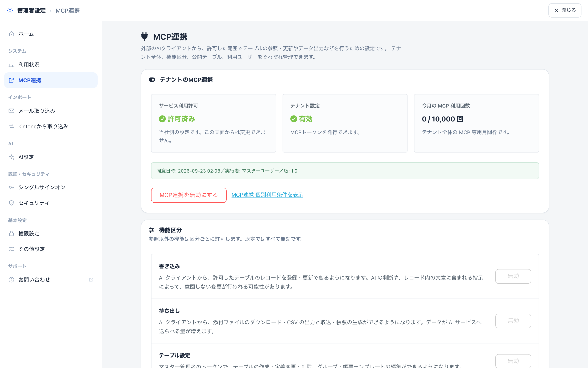The image size is (588, 368).
Task: Toggle the 書き込み 無効 switch
Action: click(x=513, y=276)
